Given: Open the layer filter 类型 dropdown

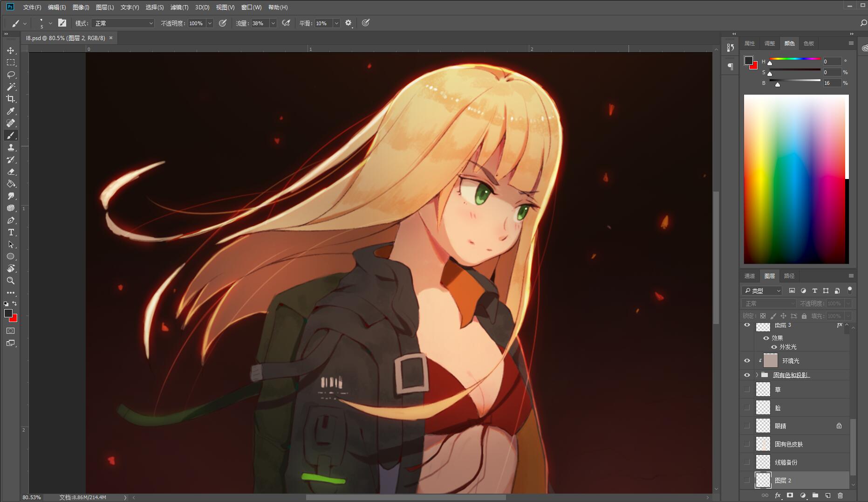Looking at the screenshot, I should tap(762, 291).
